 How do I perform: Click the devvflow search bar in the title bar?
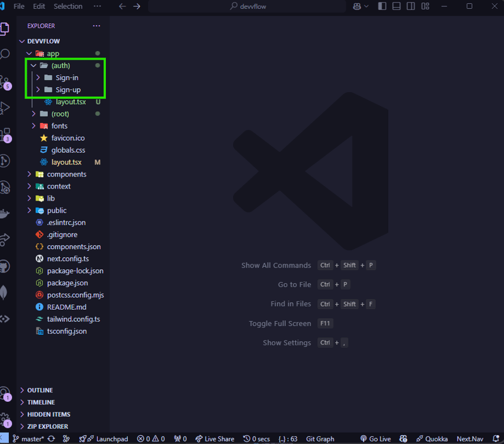pyautogui.click(x=252, y=6)
